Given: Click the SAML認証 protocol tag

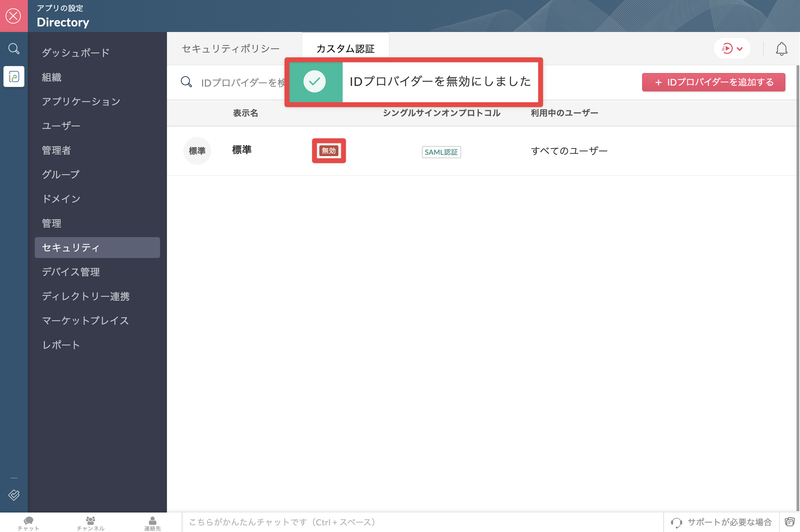Looking at the screenshot, I should [441, 152].
